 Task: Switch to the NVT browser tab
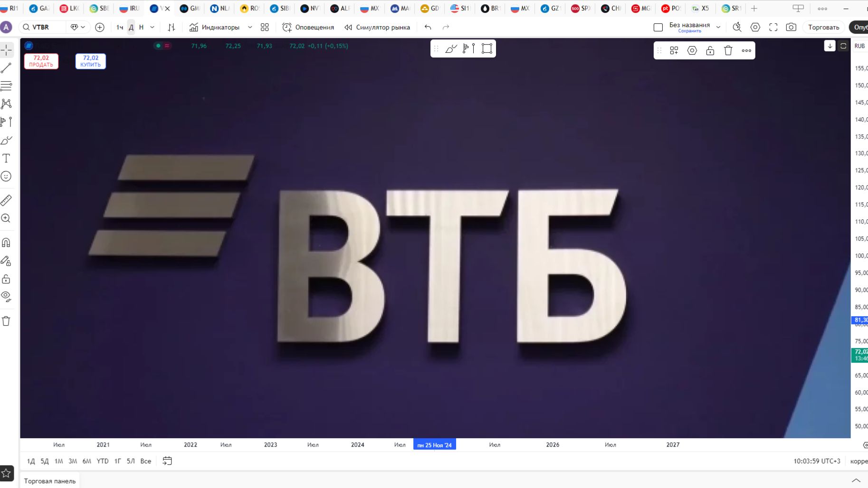point(311,8)
